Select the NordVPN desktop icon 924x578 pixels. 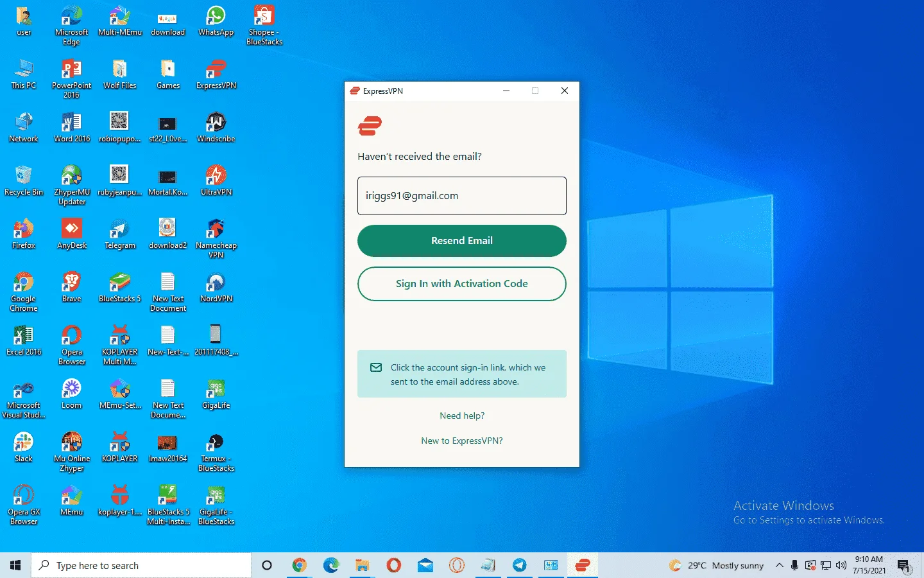pyautogui.click(x=216, y=287)
